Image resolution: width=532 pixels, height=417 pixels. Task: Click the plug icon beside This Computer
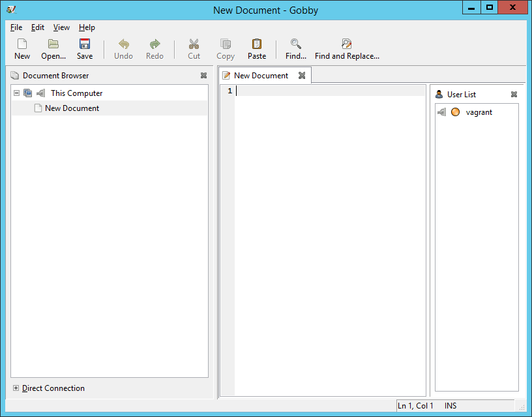coord(40,93)
